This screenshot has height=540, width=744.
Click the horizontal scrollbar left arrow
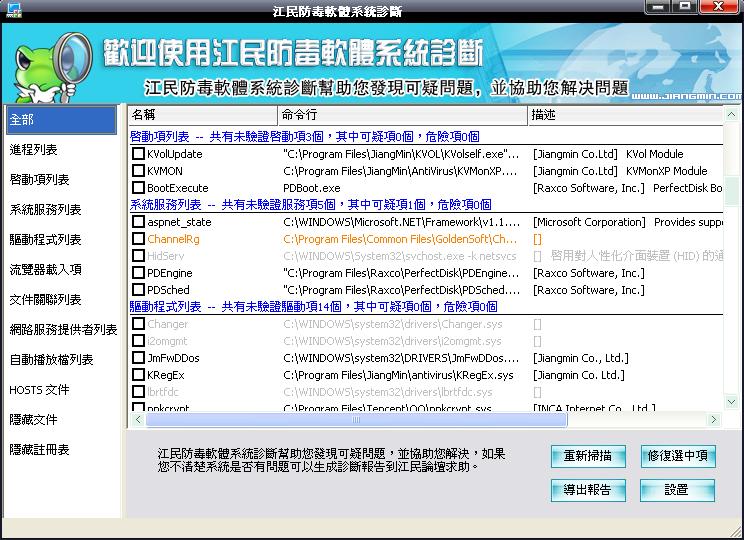click(x=138, y=419)
